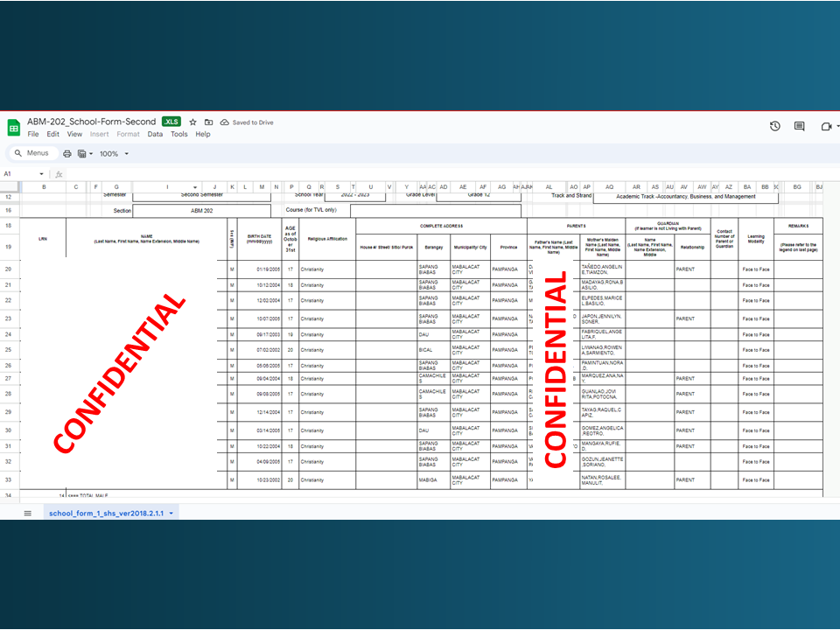Click the COMPLETE ADDRESS header cell
Image resolution: width=840 pixels, height=630 pixels.
click(x=441, y=226)
